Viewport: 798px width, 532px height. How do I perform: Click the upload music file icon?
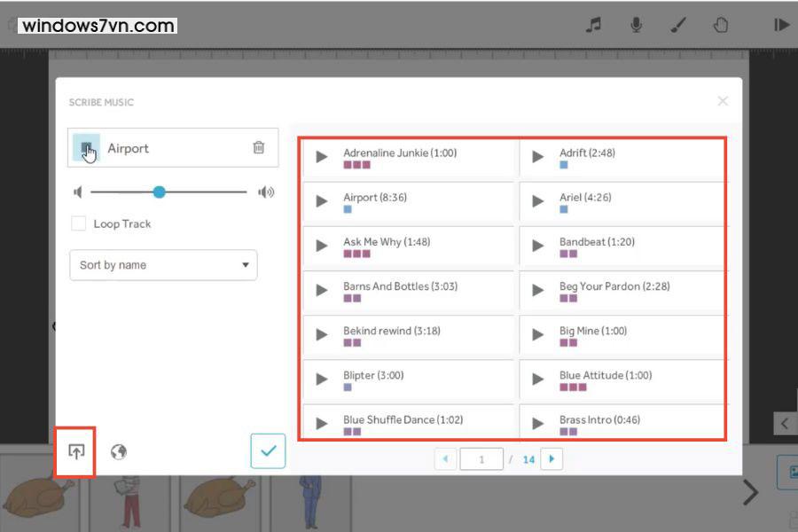[x=76, y=452]
